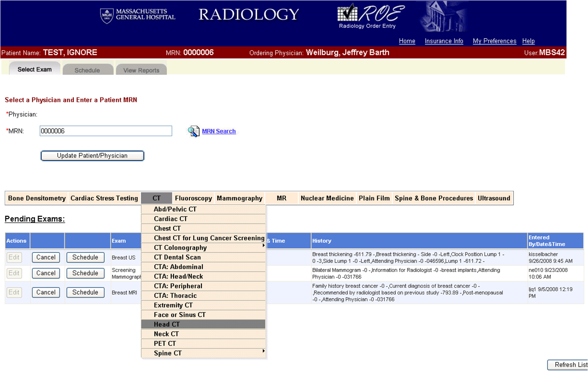Screen dimensions: 588x374
Task: Open the Mammography exam menu
Action: point(239,198)
